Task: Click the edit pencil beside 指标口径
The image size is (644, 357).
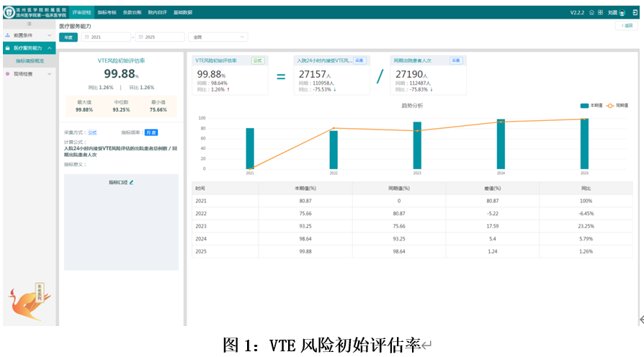Action: [x=132, y=182]
